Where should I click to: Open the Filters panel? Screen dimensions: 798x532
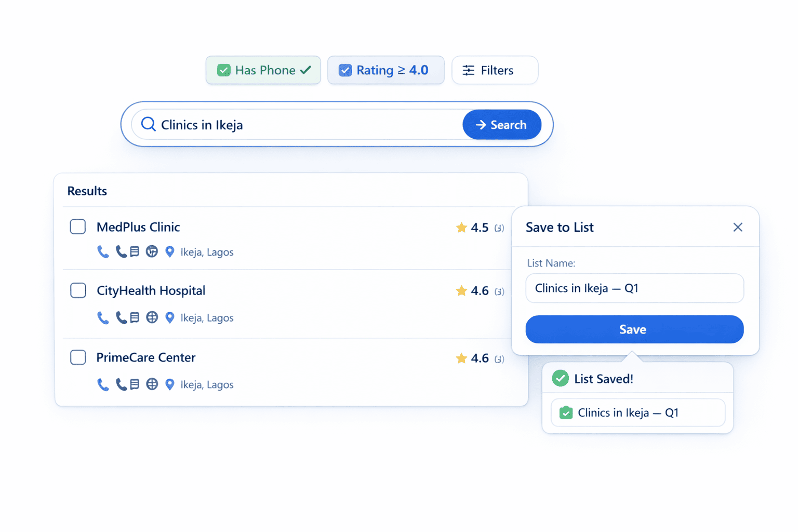coord(494,70)
